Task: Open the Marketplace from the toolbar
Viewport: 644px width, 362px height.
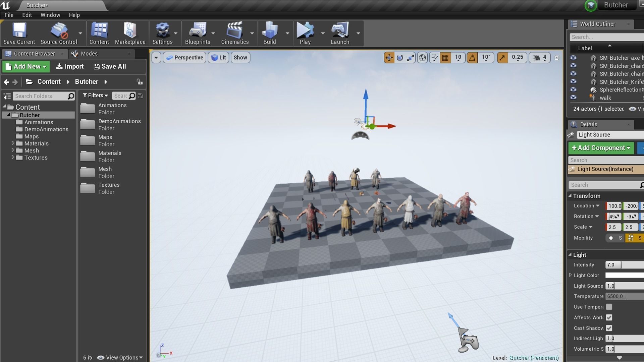Action: coord(130,31)
